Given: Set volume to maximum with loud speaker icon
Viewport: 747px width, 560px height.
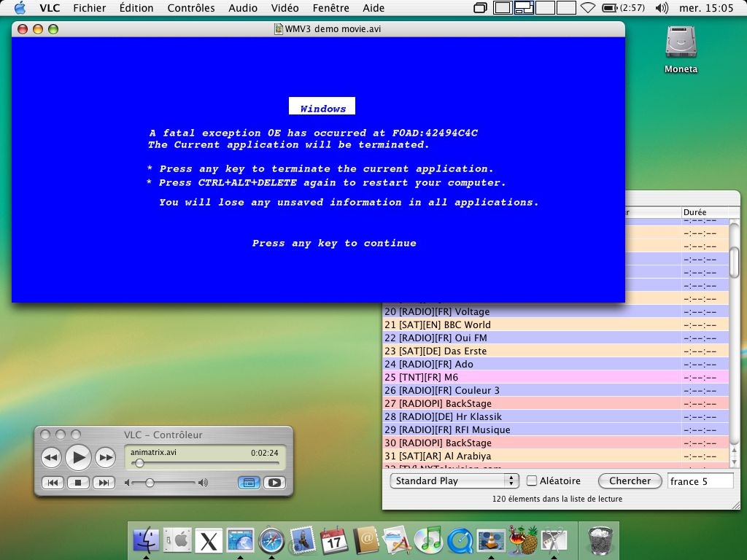Looking at the screenshot, I should coord(204,483).
